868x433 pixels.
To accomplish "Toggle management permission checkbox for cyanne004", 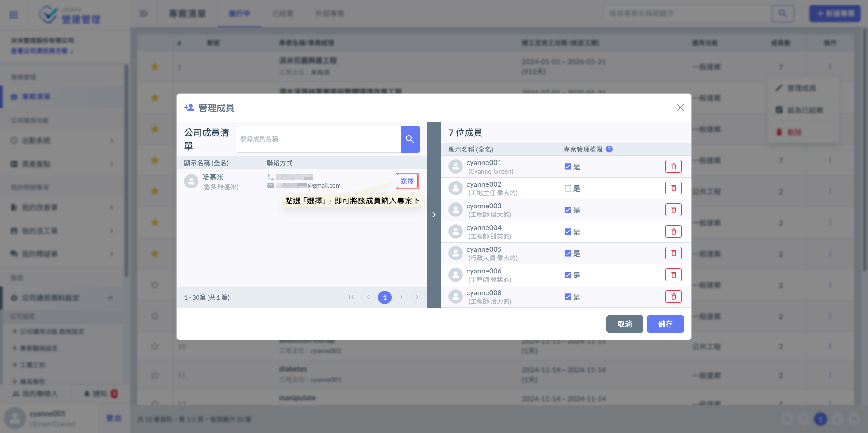I will click(568, 232).
